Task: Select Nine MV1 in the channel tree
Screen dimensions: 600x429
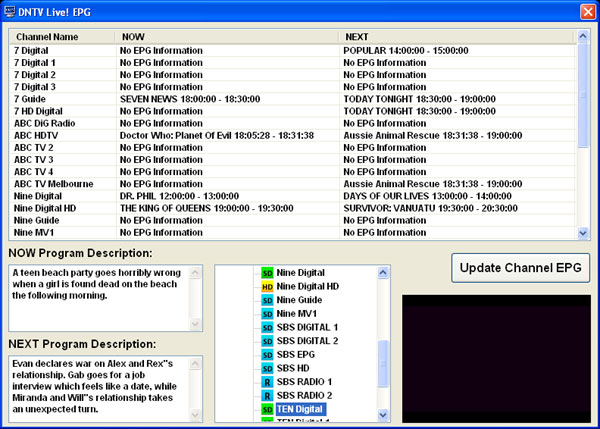Action: tap(297, 314)
